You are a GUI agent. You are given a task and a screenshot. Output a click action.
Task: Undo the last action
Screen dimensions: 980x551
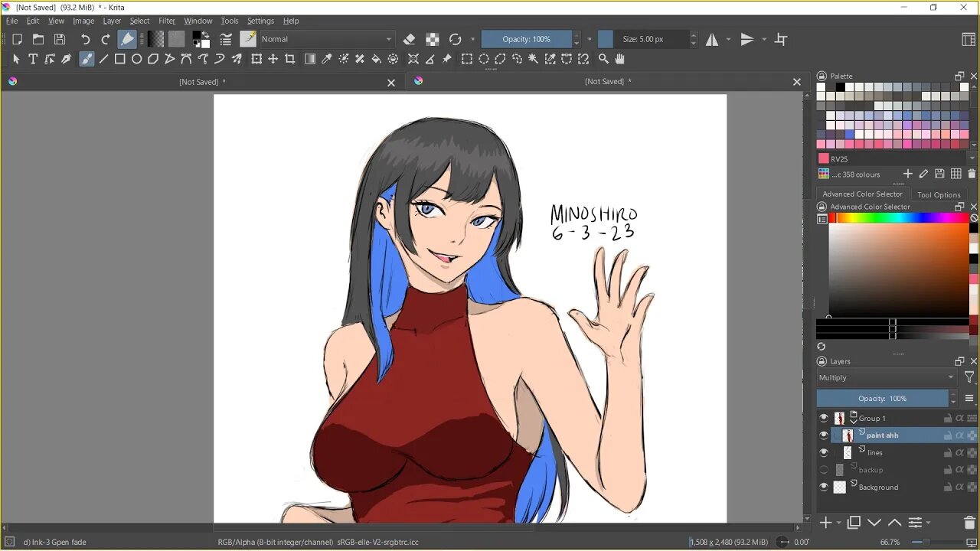coord(85,39)
